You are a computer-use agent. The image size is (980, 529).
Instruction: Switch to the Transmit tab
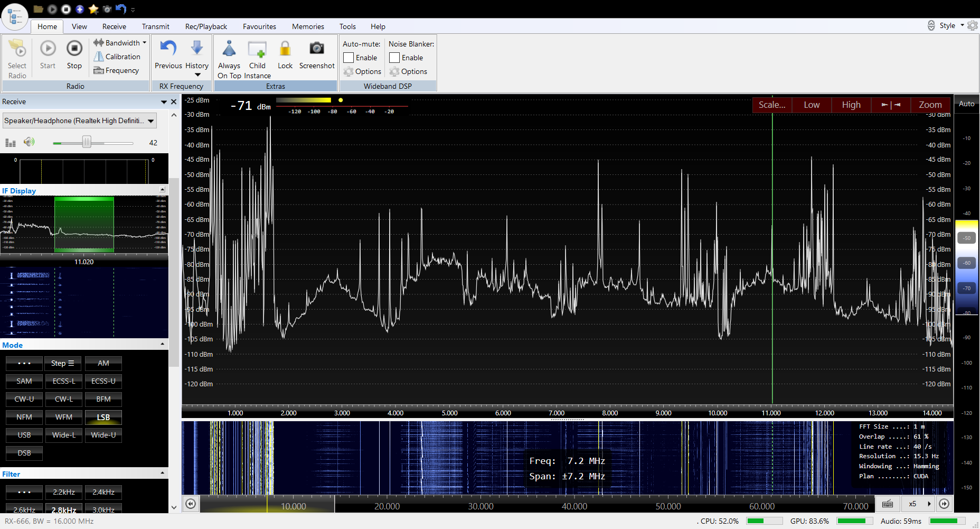pos(155,26)
